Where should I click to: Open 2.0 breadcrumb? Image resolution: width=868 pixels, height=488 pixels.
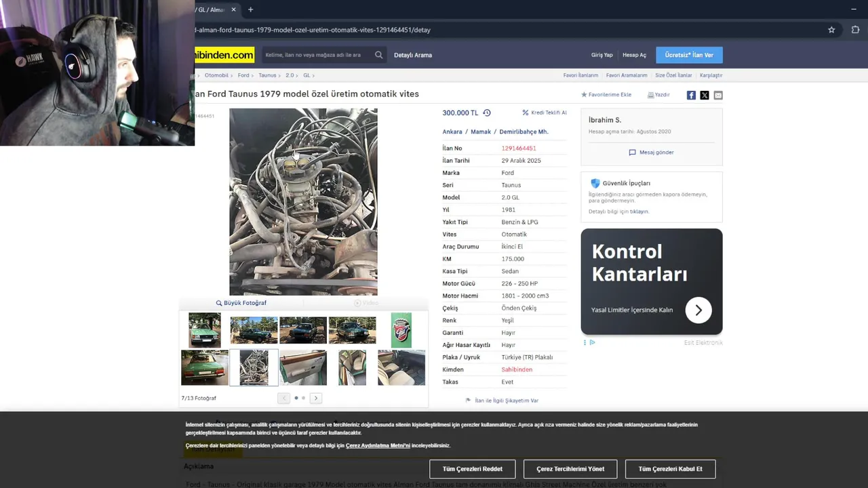(290, 75)
